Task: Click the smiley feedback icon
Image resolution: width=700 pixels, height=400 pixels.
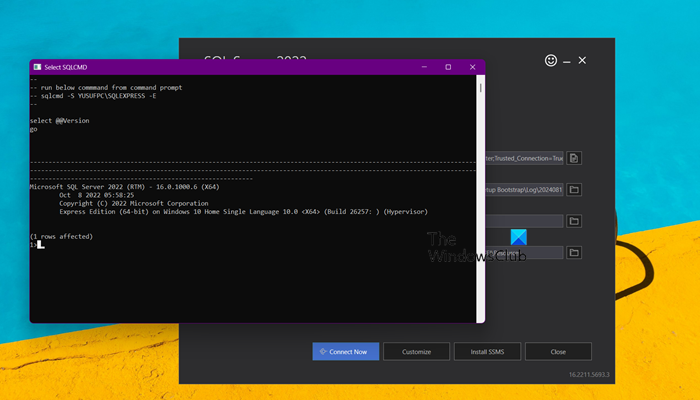Action: pyautogui.click(x=550, y=61)
